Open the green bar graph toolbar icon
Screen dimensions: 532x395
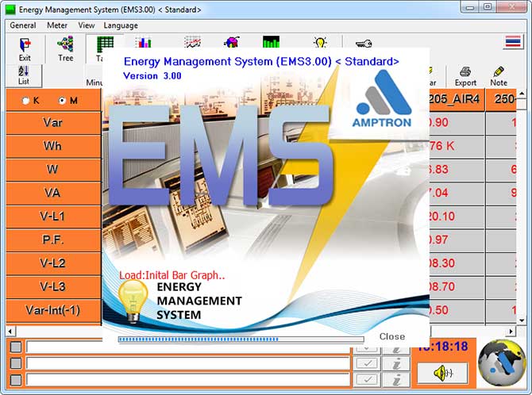(x=271, y=42)
